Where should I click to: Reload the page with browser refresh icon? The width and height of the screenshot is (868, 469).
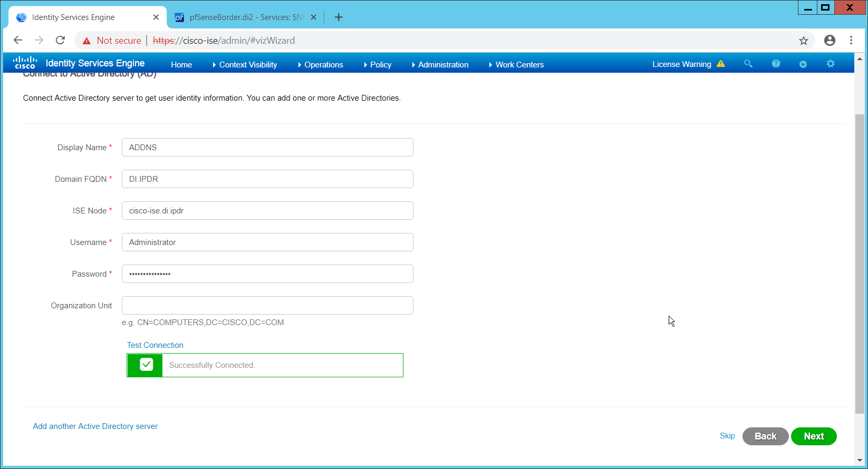61,41
